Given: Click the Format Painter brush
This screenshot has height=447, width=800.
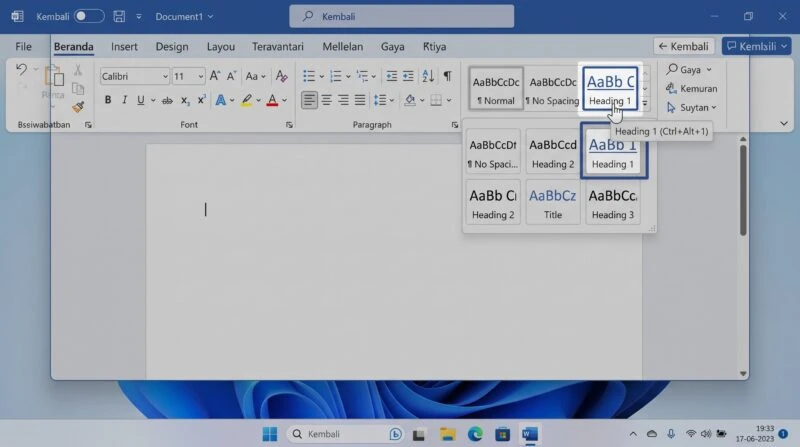Looking at the screenshot, I should 78,107.
